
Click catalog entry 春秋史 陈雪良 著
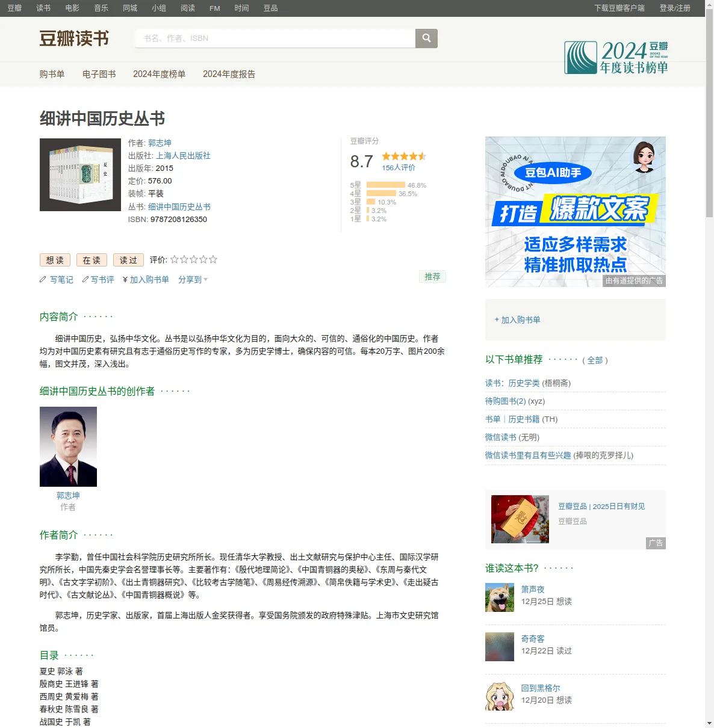(69, 709)
